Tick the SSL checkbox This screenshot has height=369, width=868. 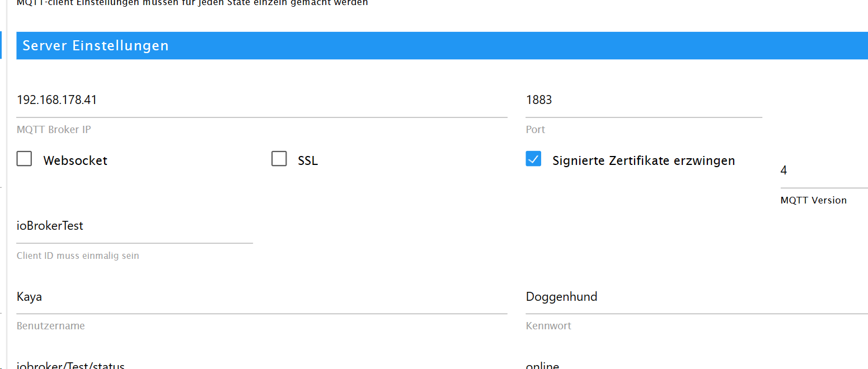click(x=279, y=159)
